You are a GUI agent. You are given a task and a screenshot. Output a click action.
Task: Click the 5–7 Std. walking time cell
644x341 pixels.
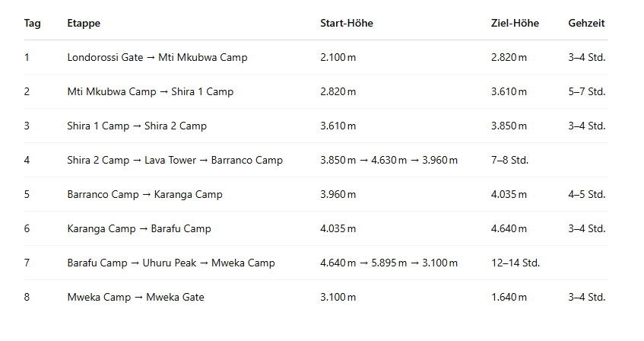[586, 91]
